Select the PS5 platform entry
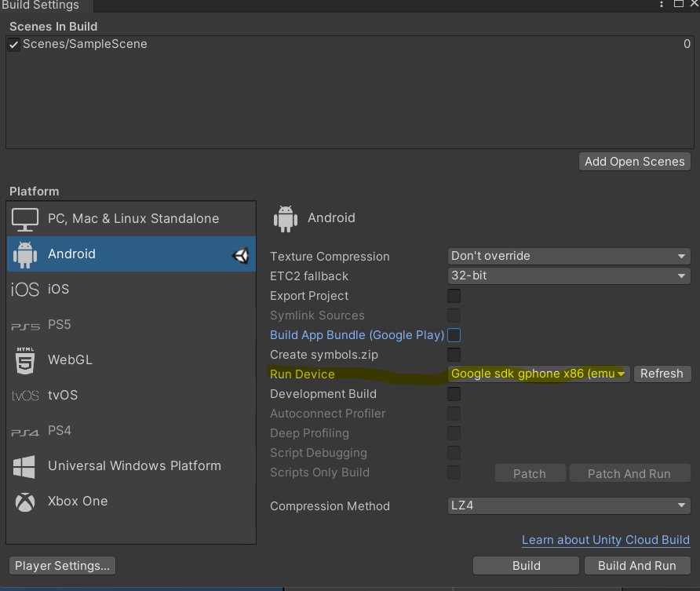The height and width of the screenshot is (591, 700). (131, 324)
